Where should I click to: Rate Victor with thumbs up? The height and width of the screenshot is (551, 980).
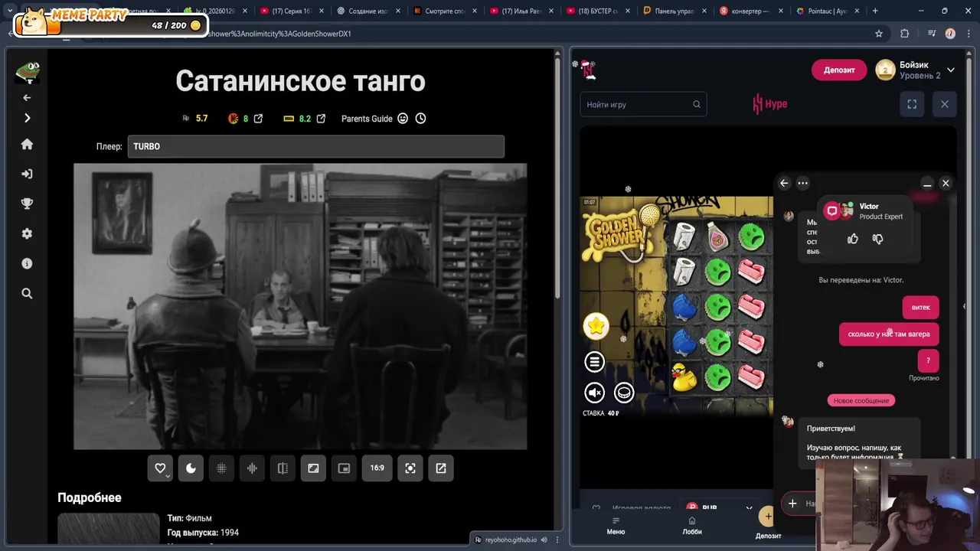(853, 239)
